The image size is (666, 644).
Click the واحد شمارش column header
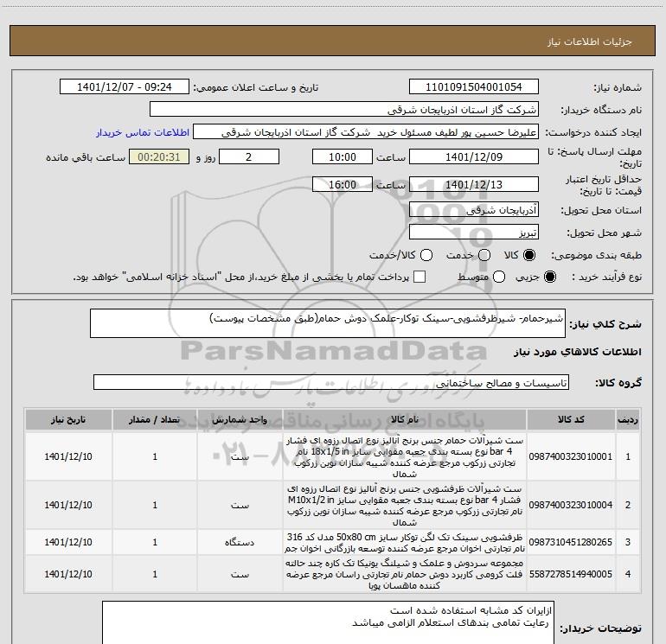(240, 420)
